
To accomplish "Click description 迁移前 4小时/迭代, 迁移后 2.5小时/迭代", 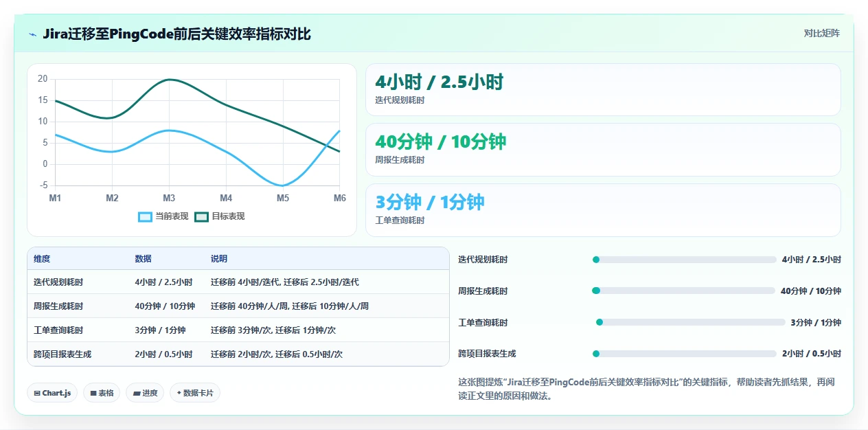I will (x=284, y=282).
